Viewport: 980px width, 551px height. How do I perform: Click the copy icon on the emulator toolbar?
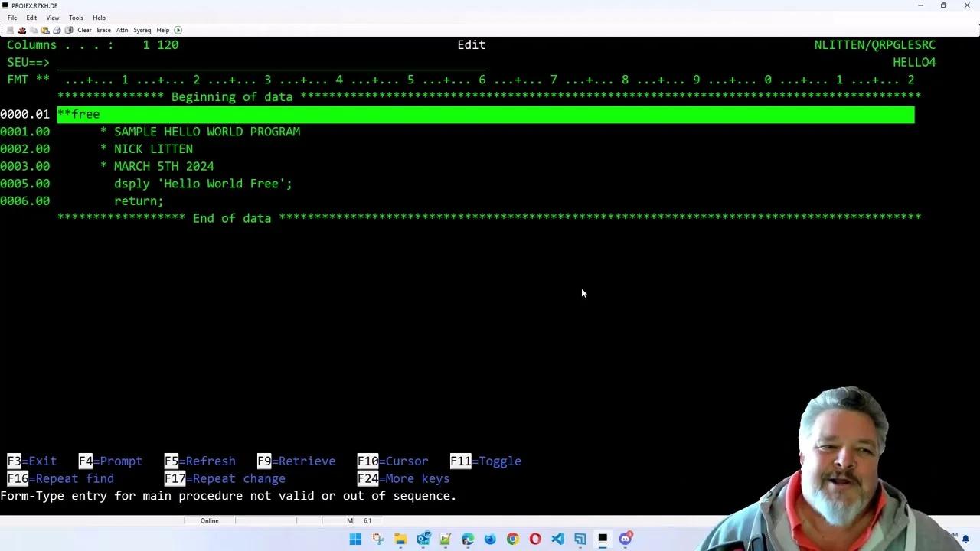34,30
